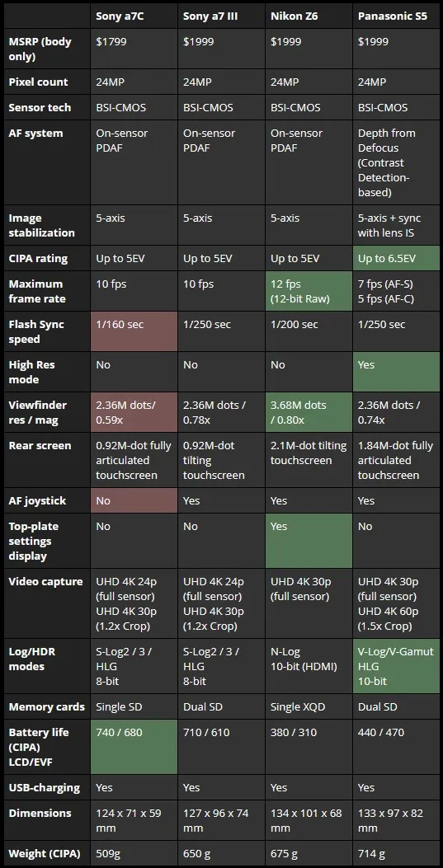Click the red 2.36M dots/ 0.59x viewfinder cell

point(134,412)
